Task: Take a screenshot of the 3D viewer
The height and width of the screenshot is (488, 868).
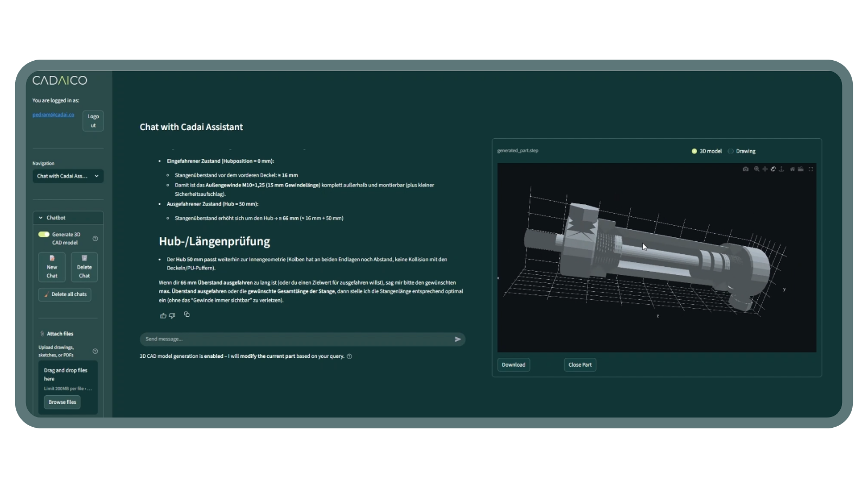Action: (x=745, y=169)
